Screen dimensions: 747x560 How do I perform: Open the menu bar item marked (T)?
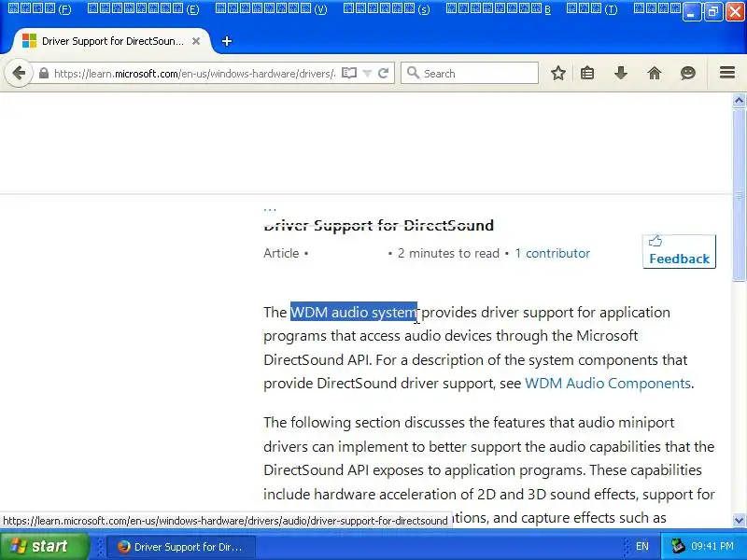click(x=592, y=8)
